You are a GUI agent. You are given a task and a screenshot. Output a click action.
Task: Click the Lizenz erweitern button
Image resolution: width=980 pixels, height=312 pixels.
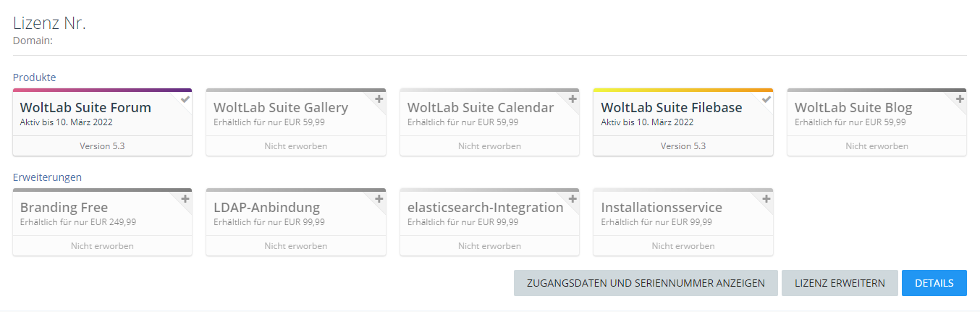coord(839,283)
